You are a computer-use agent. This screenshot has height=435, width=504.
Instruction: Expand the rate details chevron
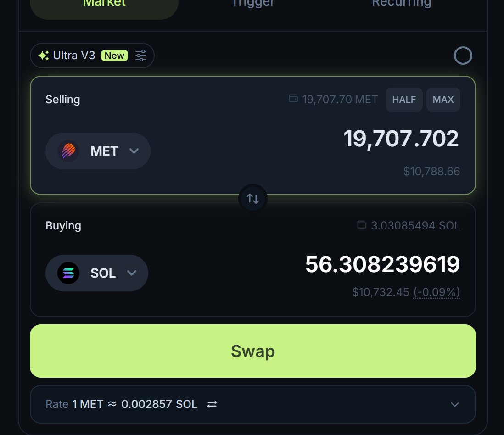click(454, 404)
